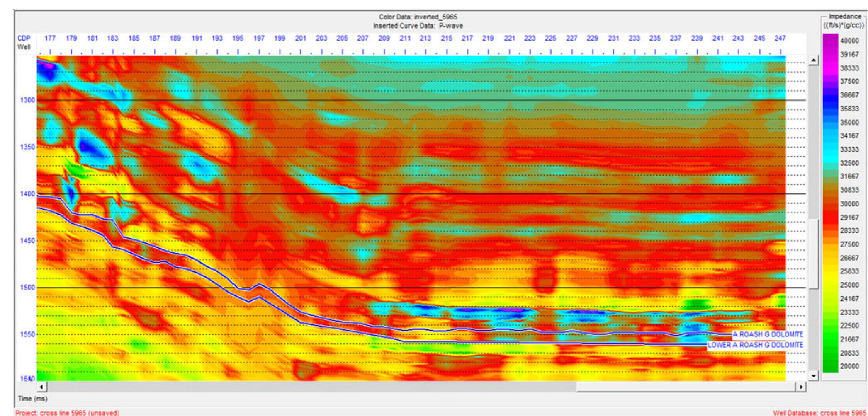Screen dimensions: 868x416
Task: Select the A ROASH G DOLOMITE horizon label
Action: coord(768,334)
